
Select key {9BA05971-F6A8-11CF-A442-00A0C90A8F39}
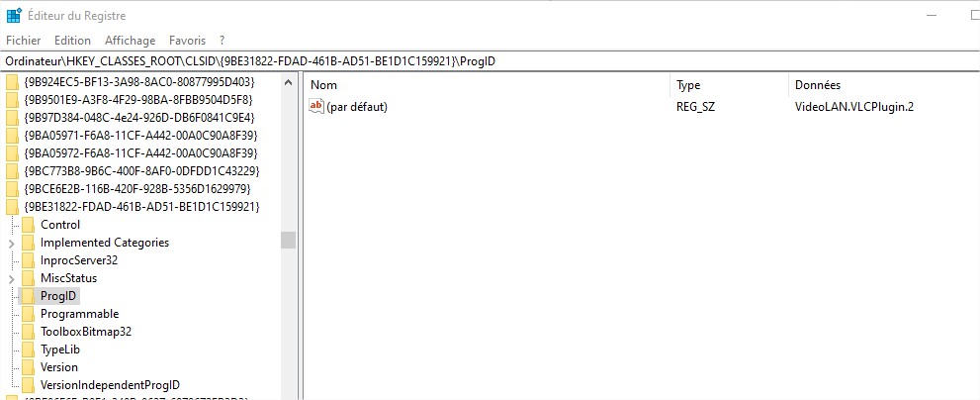[x=140, y=136]
